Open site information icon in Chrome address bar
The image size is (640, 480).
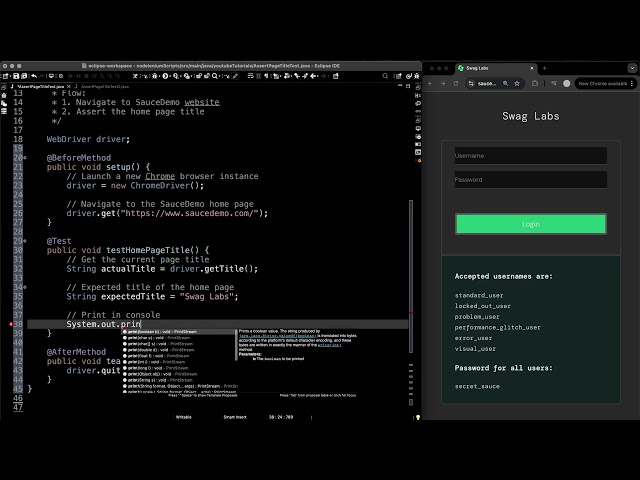tap(471, 83)
